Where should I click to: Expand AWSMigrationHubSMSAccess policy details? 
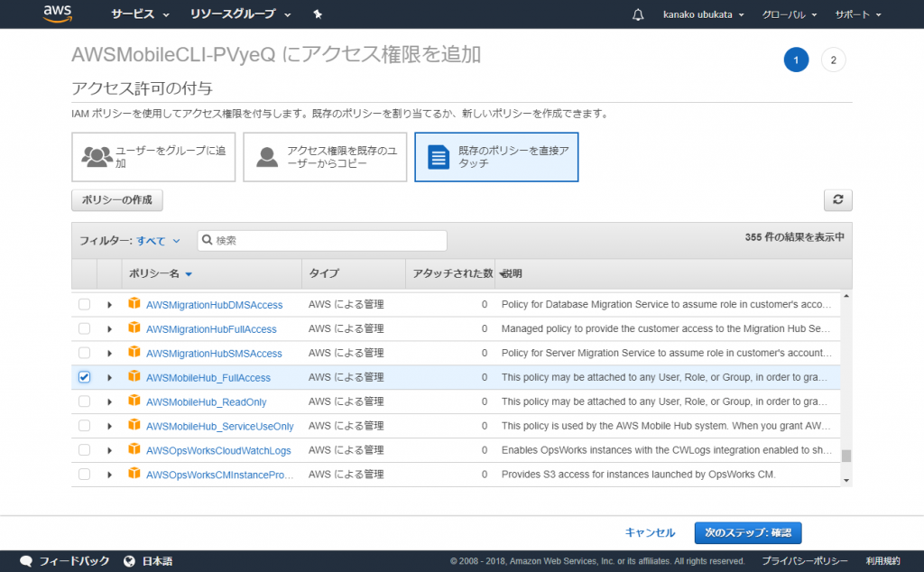[x=109, y=353]
